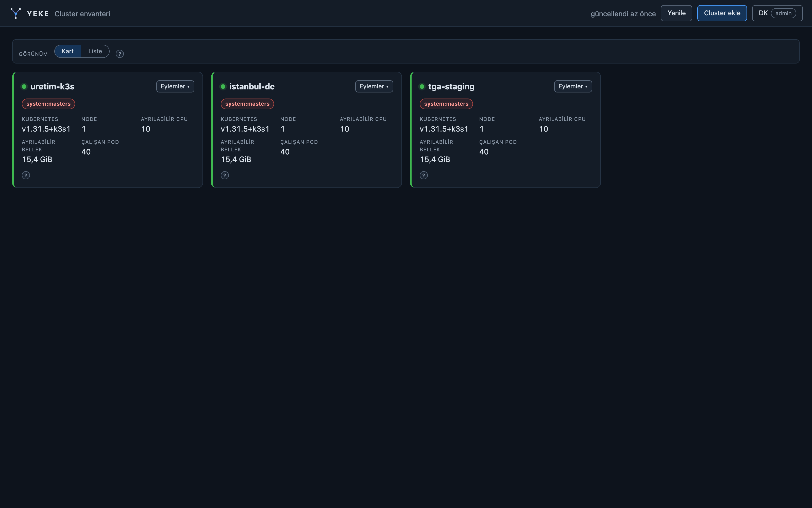Click NODE label on tga-staging card
Screen dimensions: 812x508
tap(487, 119)
